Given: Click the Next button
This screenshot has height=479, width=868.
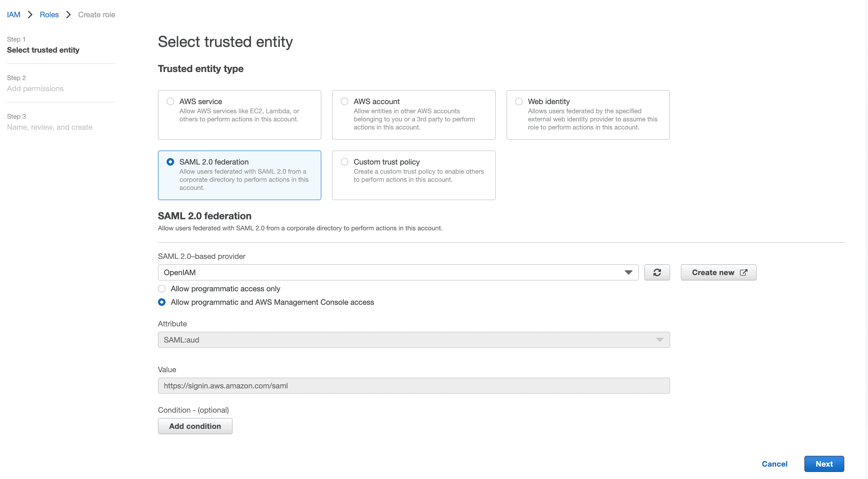Looking at the screenshot, I should (824, 464).
